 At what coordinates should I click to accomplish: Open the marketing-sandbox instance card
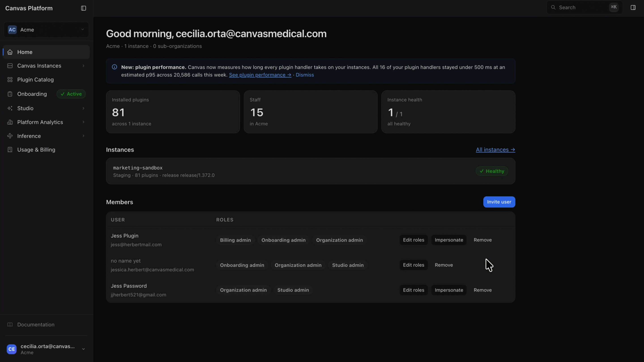[311, 171]
